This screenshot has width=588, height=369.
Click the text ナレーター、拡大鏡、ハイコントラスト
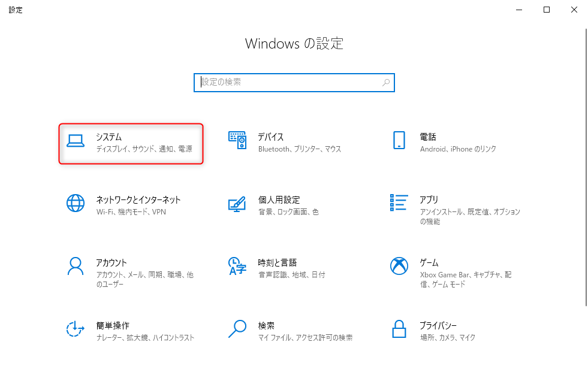[145, 338]
